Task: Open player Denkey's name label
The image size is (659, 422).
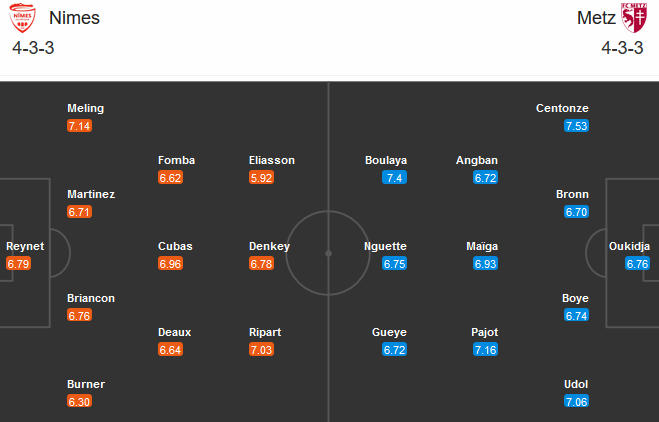Action: (269, 246)
